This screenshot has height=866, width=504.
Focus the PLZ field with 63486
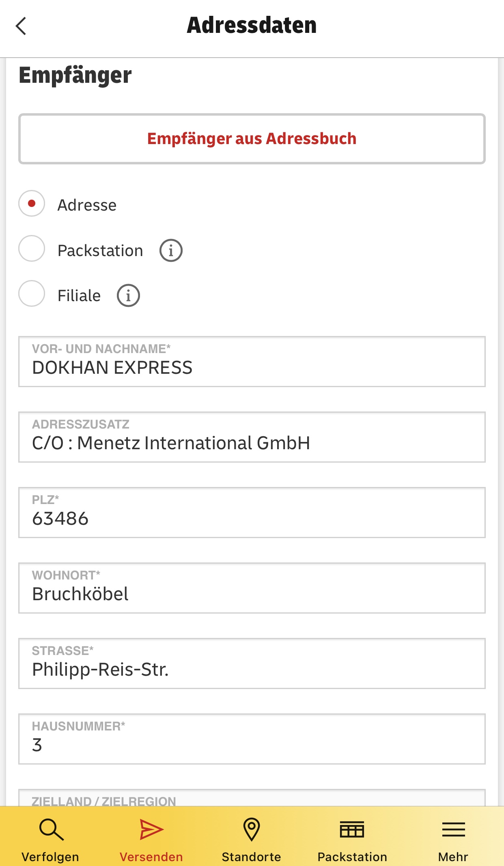tap(252, 513)
